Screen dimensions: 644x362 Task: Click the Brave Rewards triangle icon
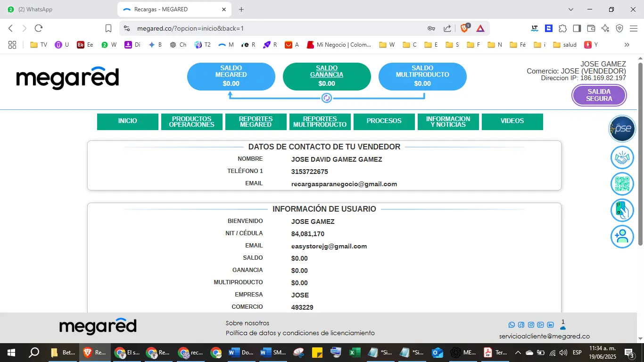click(x=480, y=28)
